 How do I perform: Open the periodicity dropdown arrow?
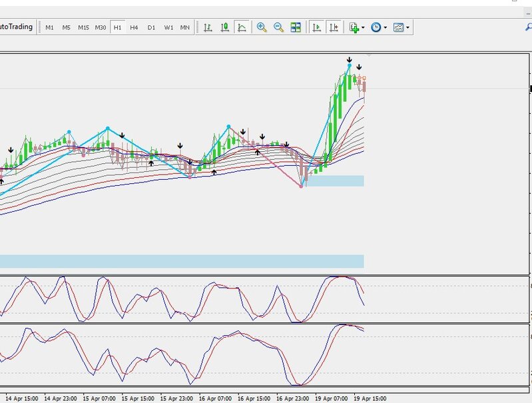(386, 28)
